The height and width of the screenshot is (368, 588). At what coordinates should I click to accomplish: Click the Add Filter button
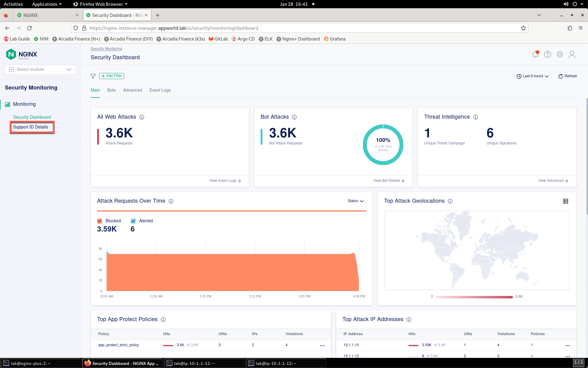pos(111,76)
